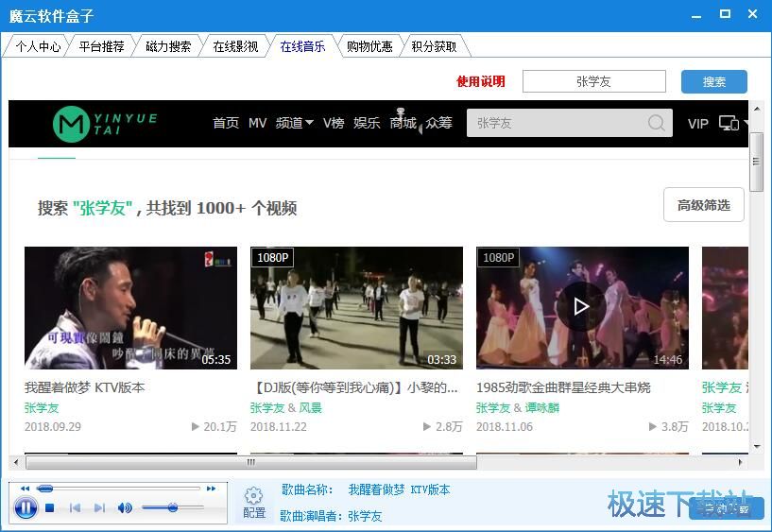The width and height of the screenshot is (772, 532).
Task: Switch to the 个人中心 tab
Action: [38, 46]
